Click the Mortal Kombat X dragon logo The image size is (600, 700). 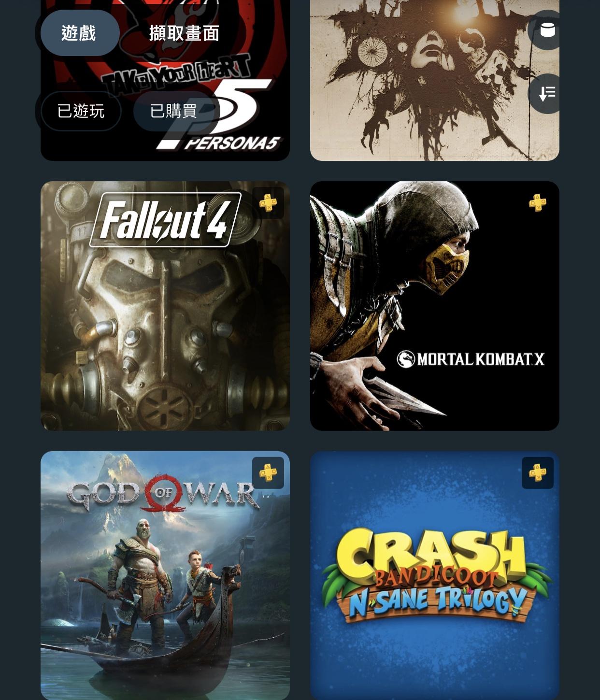point(406,359)
